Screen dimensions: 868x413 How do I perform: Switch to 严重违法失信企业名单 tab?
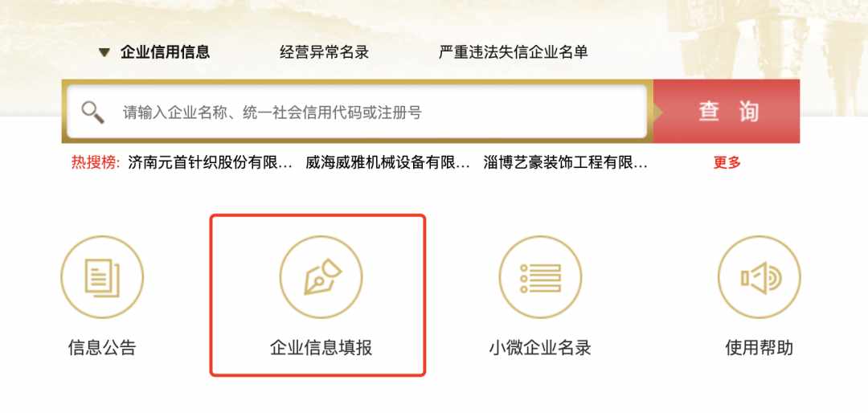(x=513, y=52)
